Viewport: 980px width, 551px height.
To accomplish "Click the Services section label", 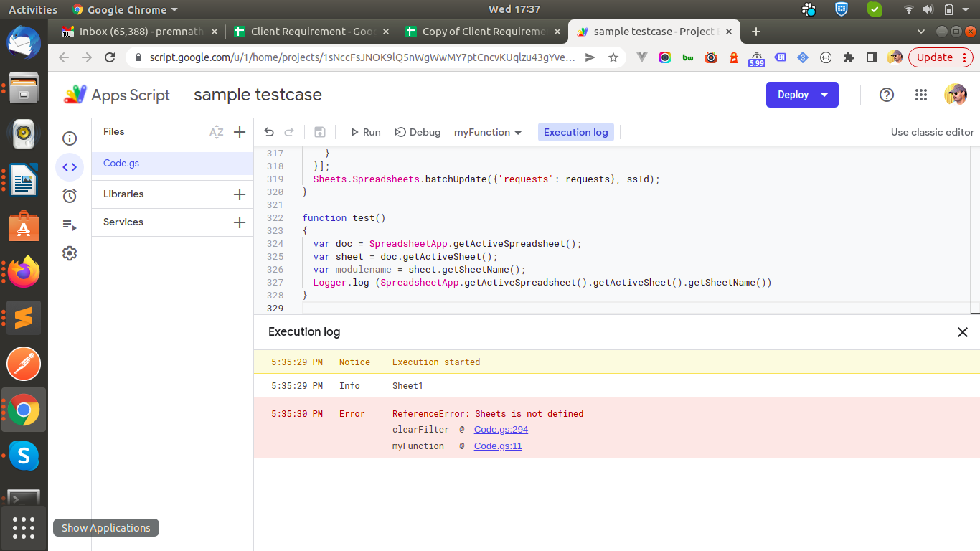I will (x=123, y=222).
